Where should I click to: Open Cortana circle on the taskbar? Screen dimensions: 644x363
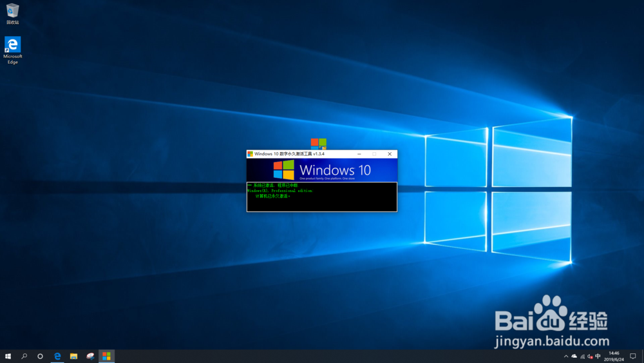(x=40, y=356)
